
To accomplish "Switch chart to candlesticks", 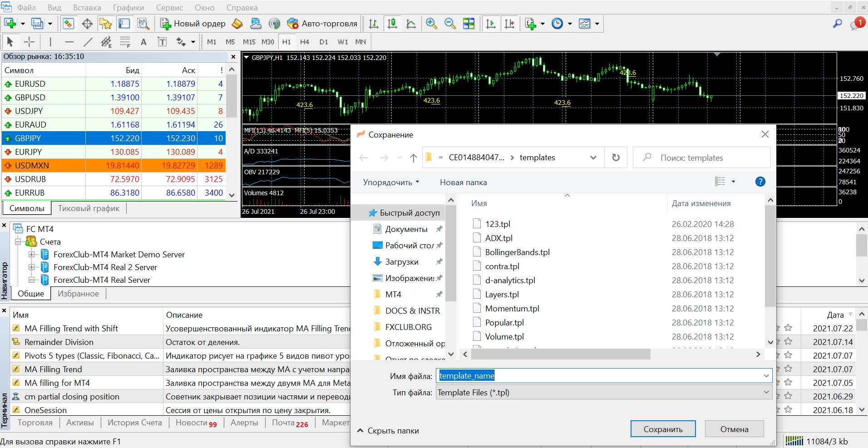I will pyautogui.click(x=392, y=24).
